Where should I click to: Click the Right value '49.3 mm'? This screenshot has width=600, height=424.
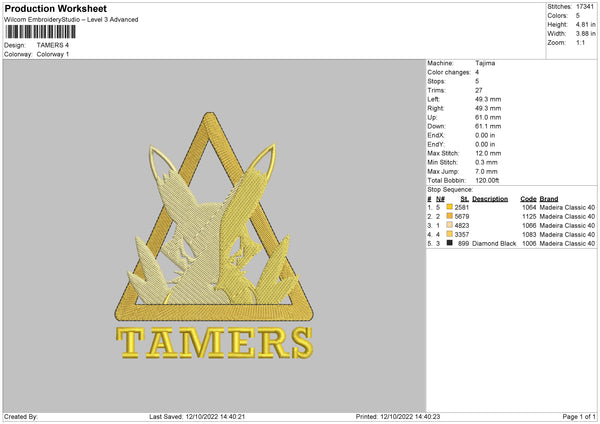[x=488, y=108]
